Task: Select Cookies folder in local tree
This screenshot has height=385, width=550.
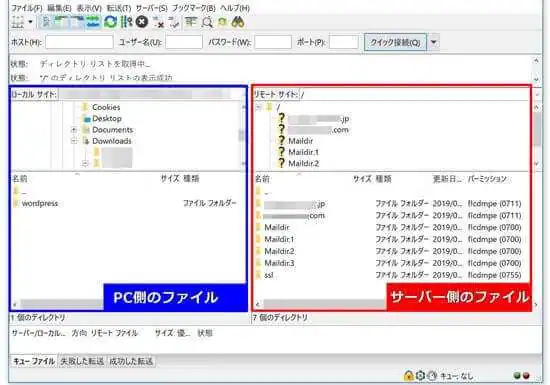Action: pyautogui.click(x=106, y=107)
